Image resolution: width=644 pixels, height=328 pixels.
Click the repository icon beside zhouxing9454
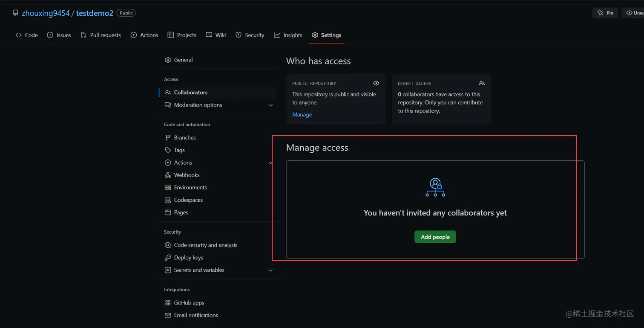click(x=16, y=13)
